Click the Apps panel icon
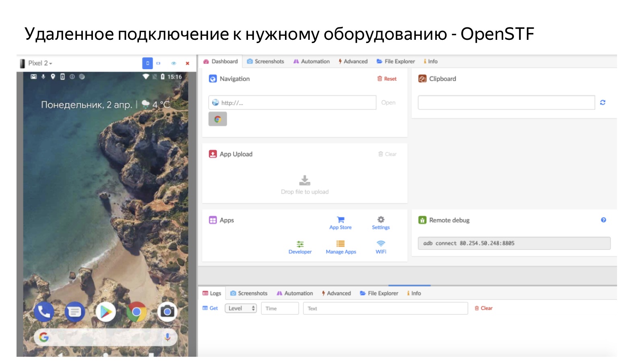 pos(213,220)
